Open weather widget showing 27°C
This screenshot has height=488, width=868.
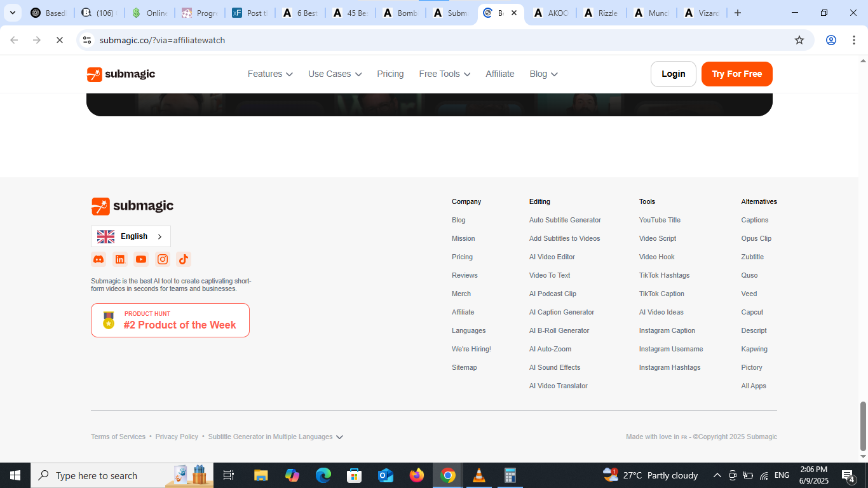pyautogui.click(x=650, y=475)
